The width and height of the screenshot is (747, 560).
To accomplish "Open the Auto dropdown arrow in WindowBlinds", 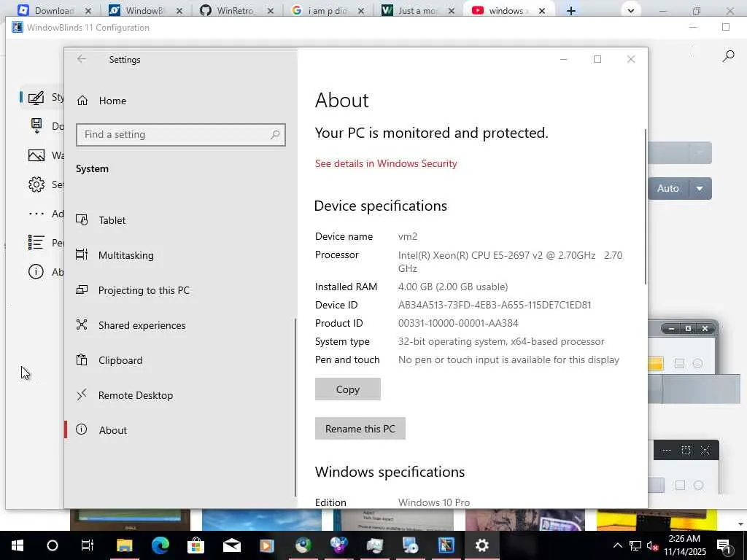I will coord(700,189).
